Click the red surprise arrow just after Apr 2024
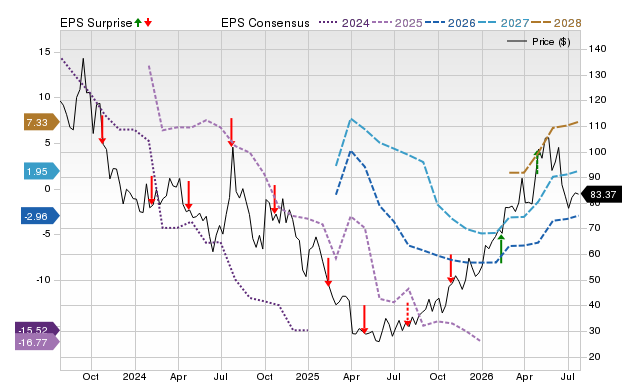The height and width of the screenshot is (382, 640). (x=189, y=195)
